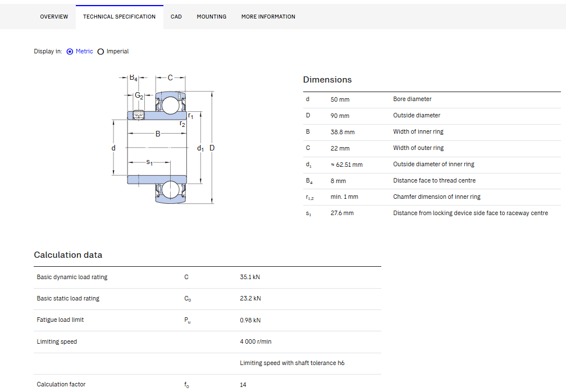The image size is (566, 392).
Task: Click the 'Calculation factor' label
Action: 61,385
